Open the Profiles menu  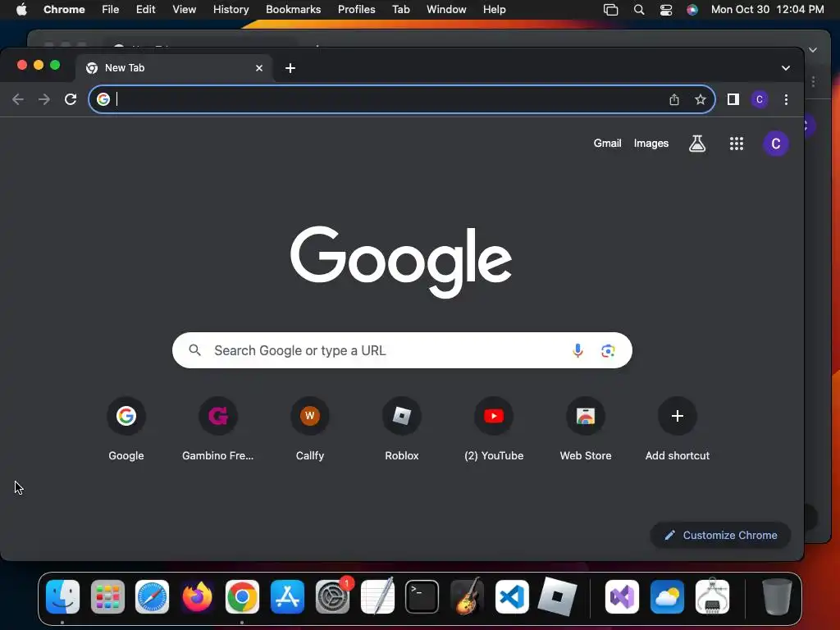coord(356,9)
